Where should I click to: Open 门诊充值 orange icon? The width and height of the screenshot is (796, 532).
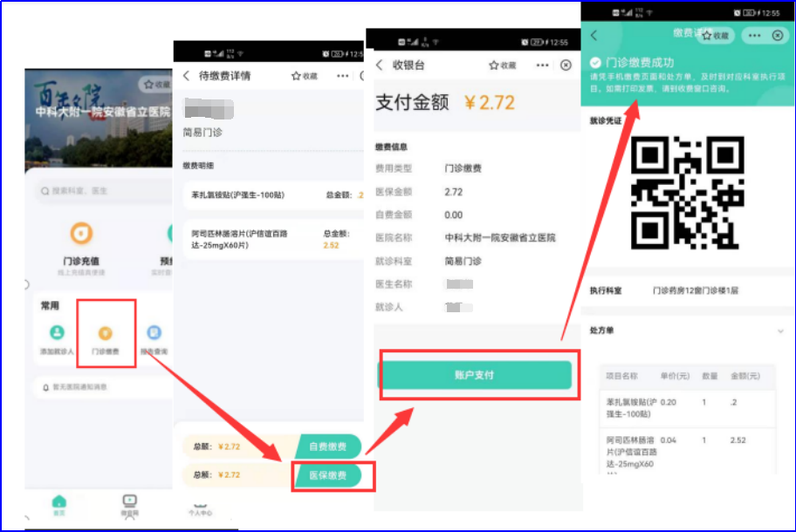81,234
